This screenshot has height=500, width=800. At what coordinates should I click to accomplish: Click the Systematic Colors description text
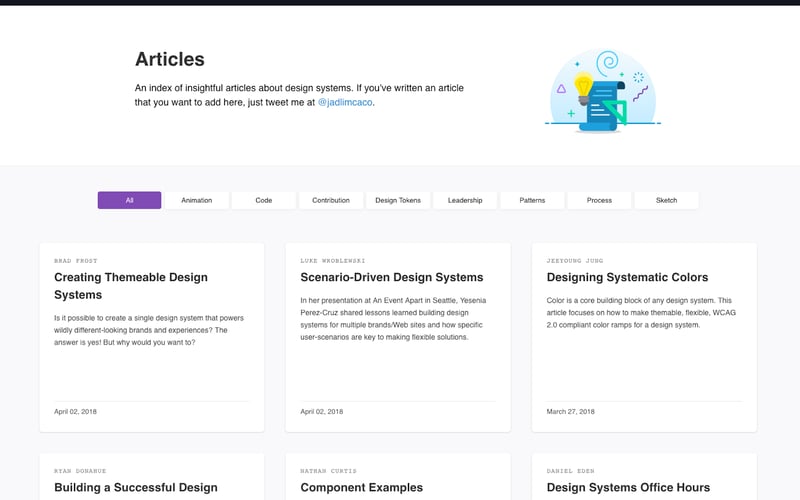tap(641, 312)
